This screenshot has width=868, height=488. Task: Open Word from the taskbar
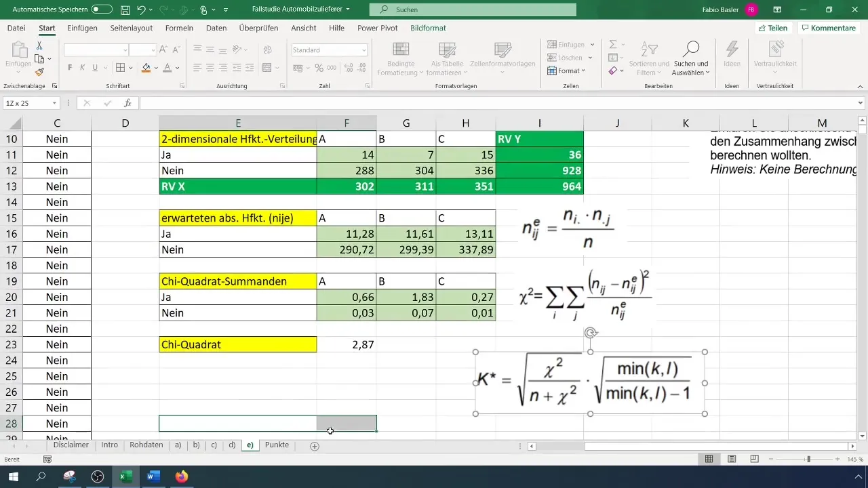(153, 476)
